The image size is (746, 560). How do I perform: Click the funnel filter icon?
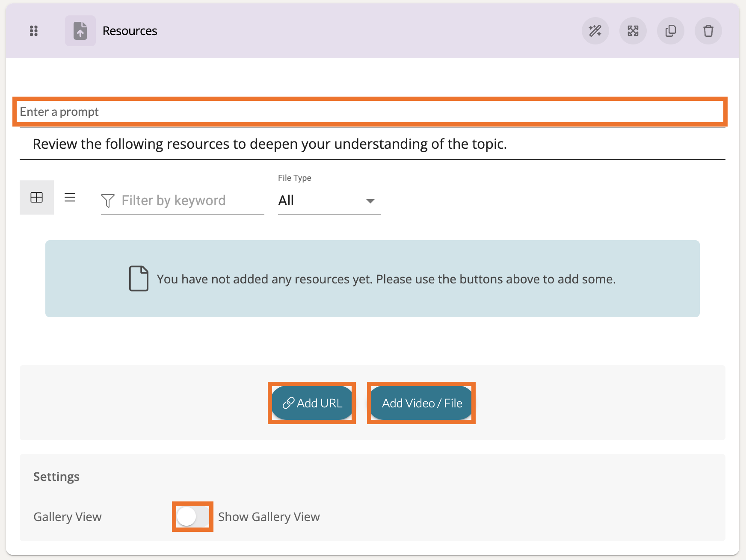point(108,200)
